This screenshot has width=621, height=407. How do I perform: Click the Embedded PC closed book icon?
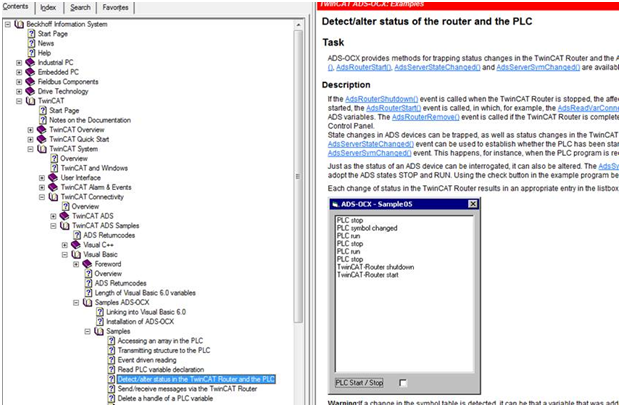(30, 72)
